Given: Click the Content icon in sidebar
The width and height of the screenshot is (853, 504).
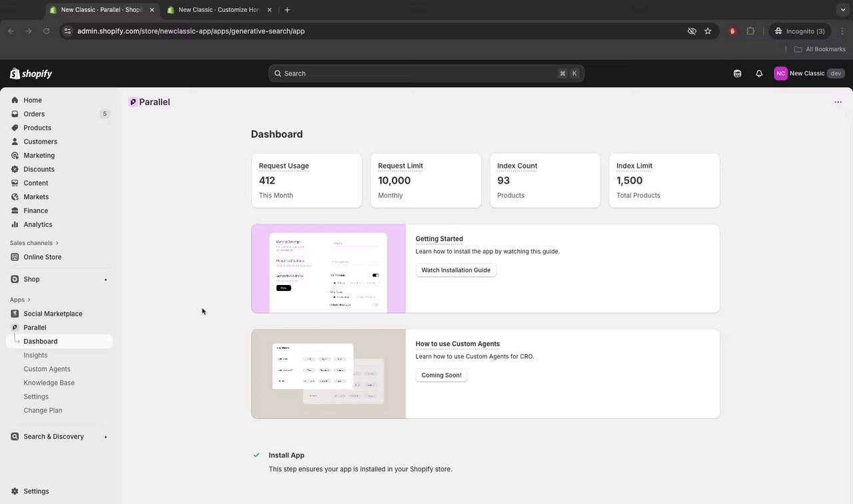Looking at the screenshot, I should [15, 183].
